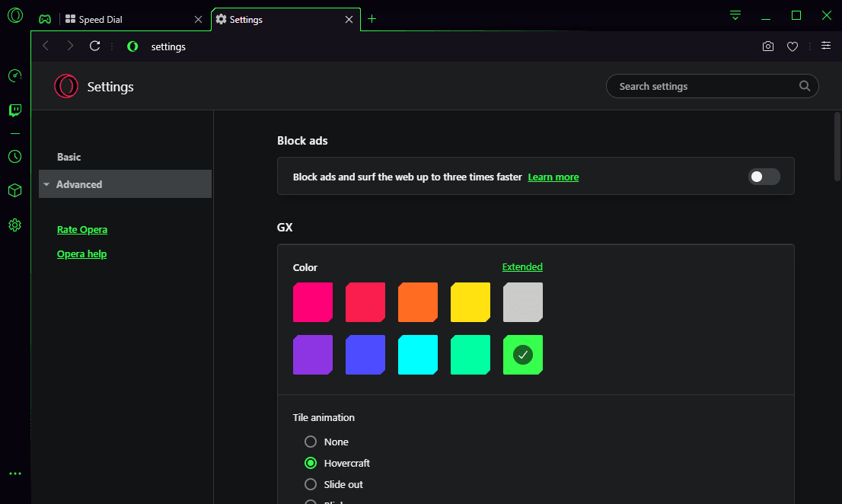Open the Opera main menu logo

[15, 15]
